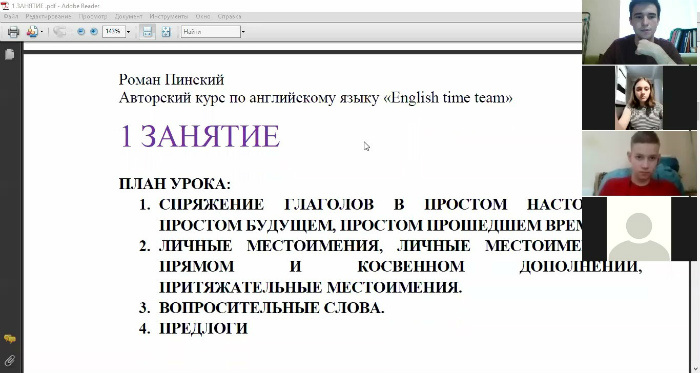The width and height of the screenshot is (700, 373).
Task: Click the list item "ПРЕДЛОГИ"
Action: pos(204,328)
